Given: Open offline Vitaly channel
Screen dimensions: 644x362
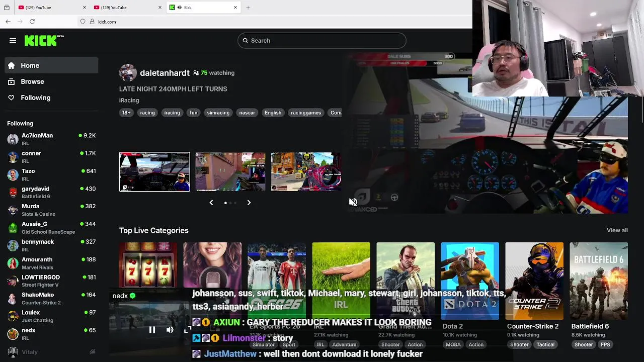Looking at the screenshot, I should [51, 352].
